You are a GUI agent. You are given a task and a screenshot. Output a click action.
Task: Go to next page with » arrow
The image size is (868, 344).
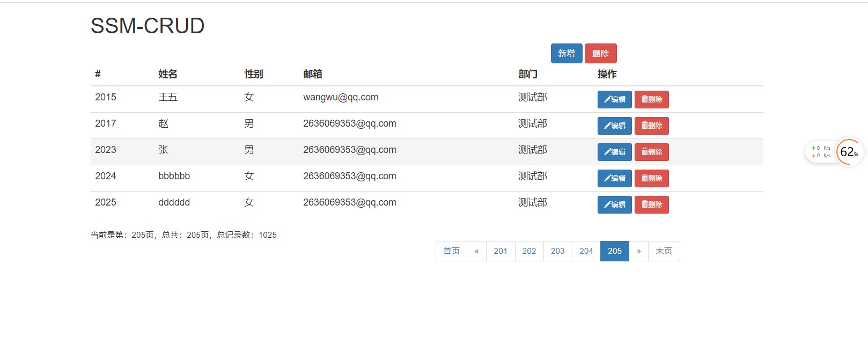pos(639,251)
